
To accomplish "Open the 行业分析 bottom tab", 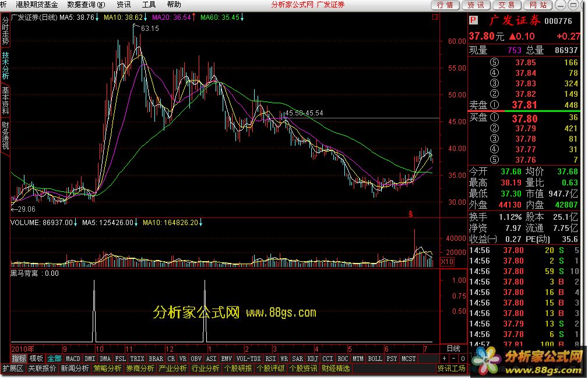I will click(205, 369).
